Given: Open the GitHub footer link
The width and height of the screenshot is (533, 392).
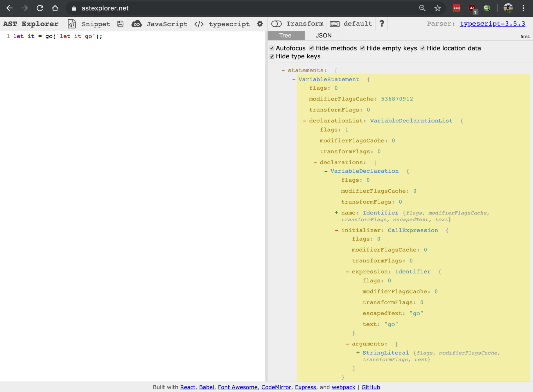Looking at the screenshot, I should coord(371,387).
